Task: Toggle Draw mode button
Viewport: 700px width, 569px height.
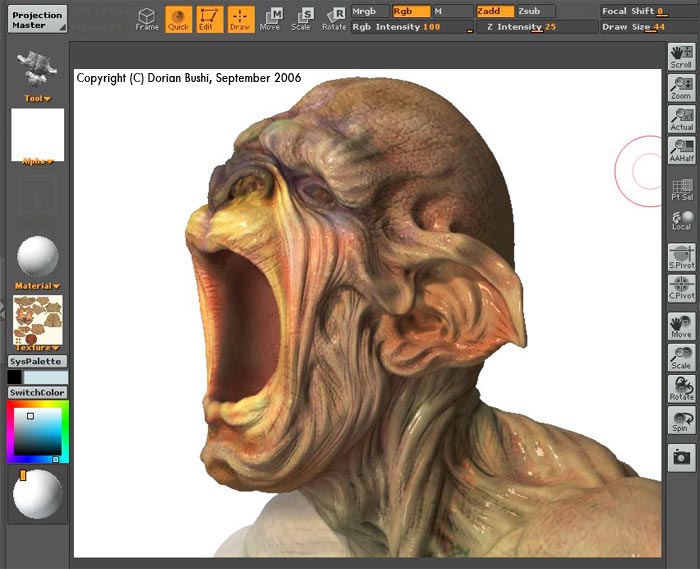Action: [x=240, y=19]
